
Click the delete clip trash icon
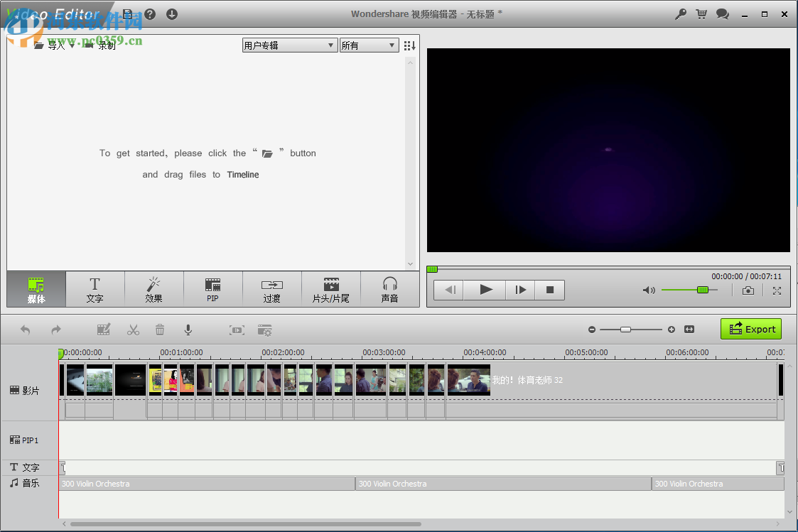coord(160,330)
